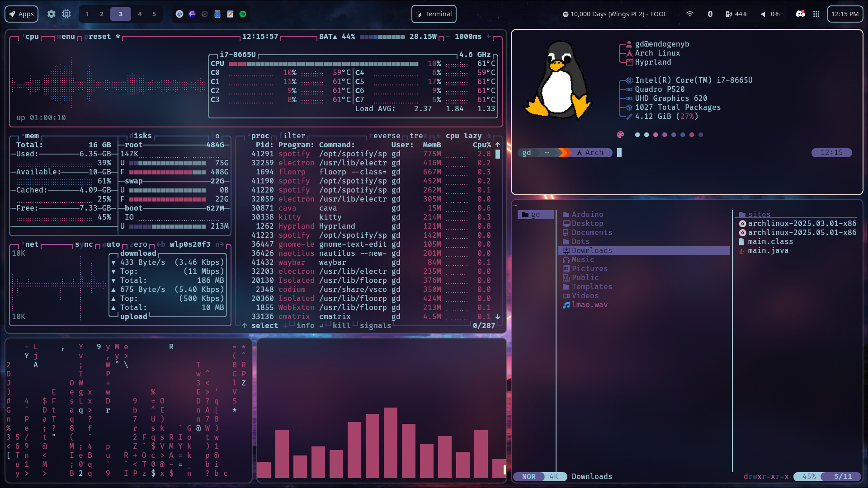Open the Discord tray icon with notification
This screenshot has height=488, width=868.
click(x=800, y=14)
